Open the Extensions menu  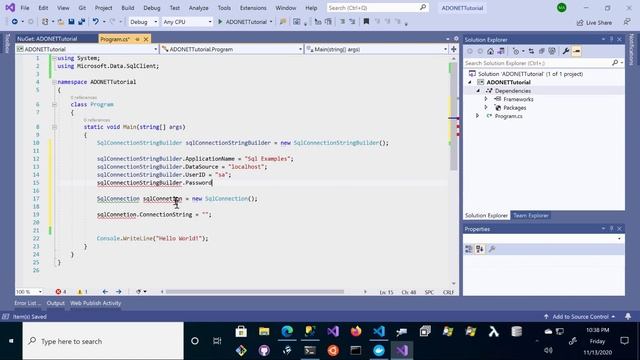pos(253,8)
